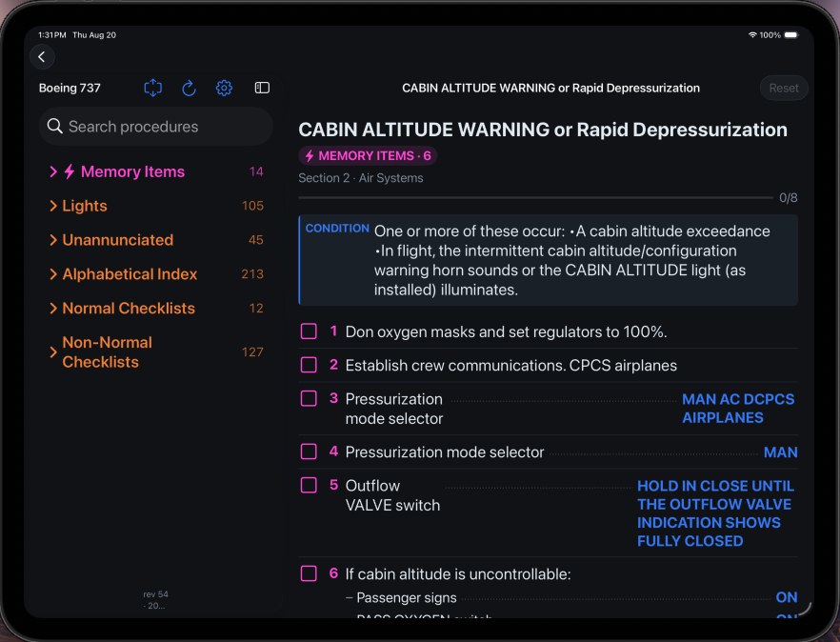Viewport: 840px width, 642px height.
Task: Expand the Memory Items chevron
Action: [x=53, y=171]
